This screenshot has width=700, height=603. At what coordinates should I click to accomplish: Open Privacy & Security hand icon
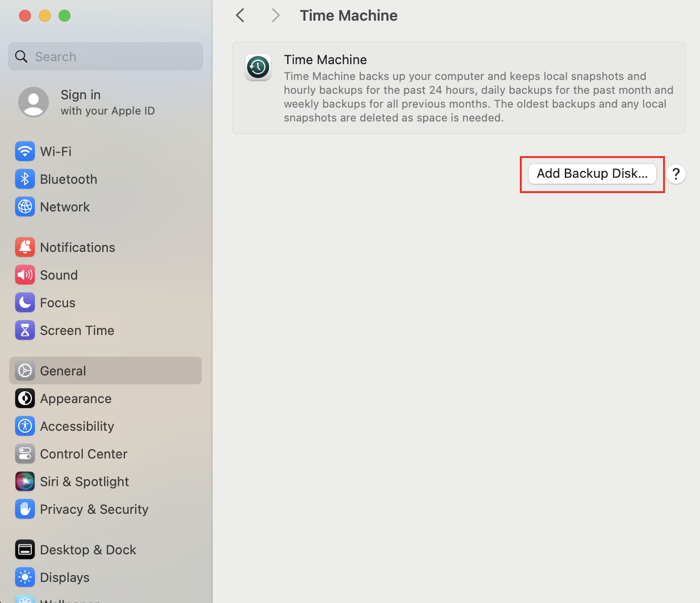click(25, 509)
